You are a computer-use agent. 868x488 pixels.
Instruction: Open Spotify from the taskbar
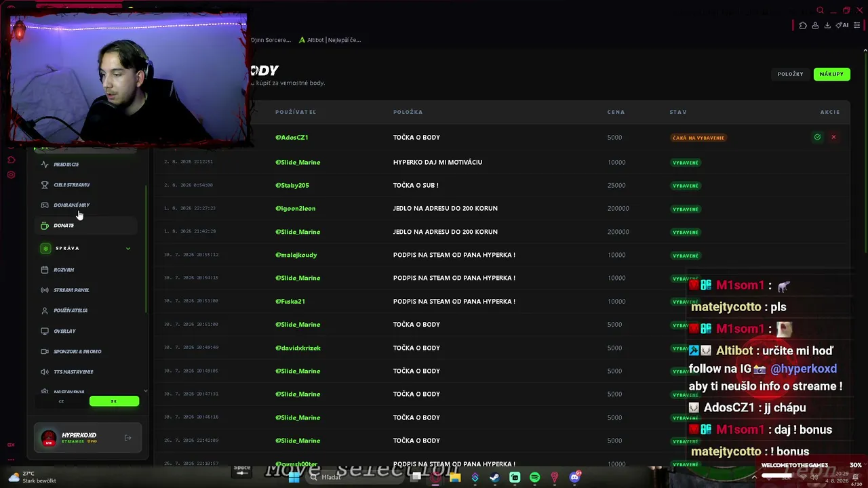[x=534, y=478]
